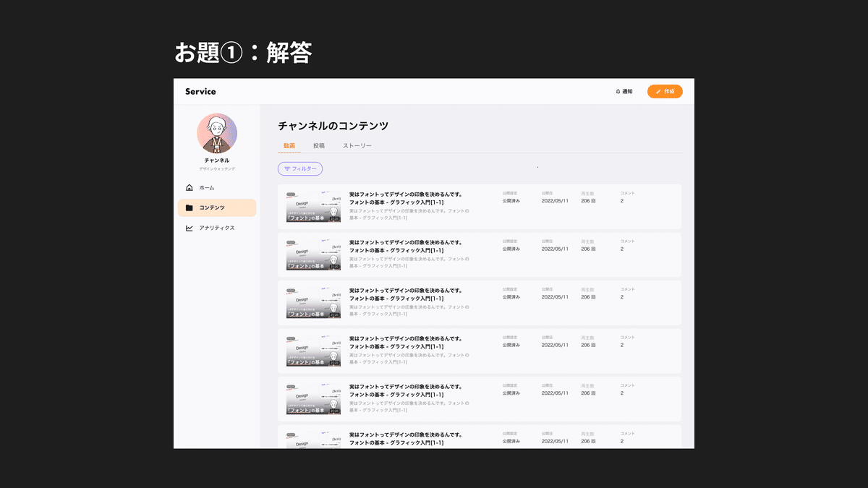The height and width of the screenshot is (488, 868).
Task: Click the Service logo in header
Action: 200,91
